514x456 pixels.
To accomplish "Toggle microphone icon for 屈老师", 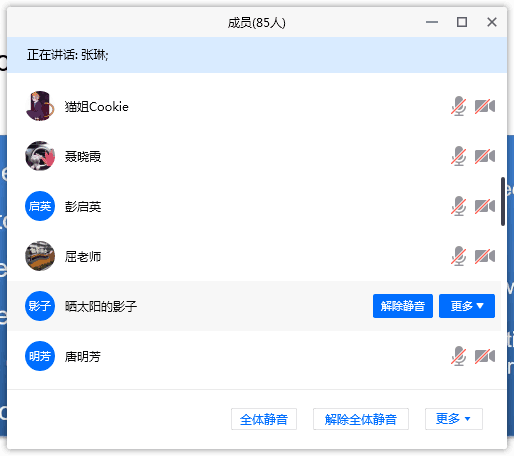I will [x=459, y=256].
